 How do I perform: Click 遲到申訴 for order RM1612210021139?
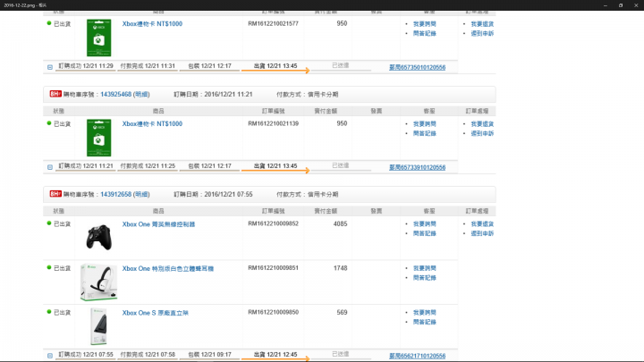482,133
